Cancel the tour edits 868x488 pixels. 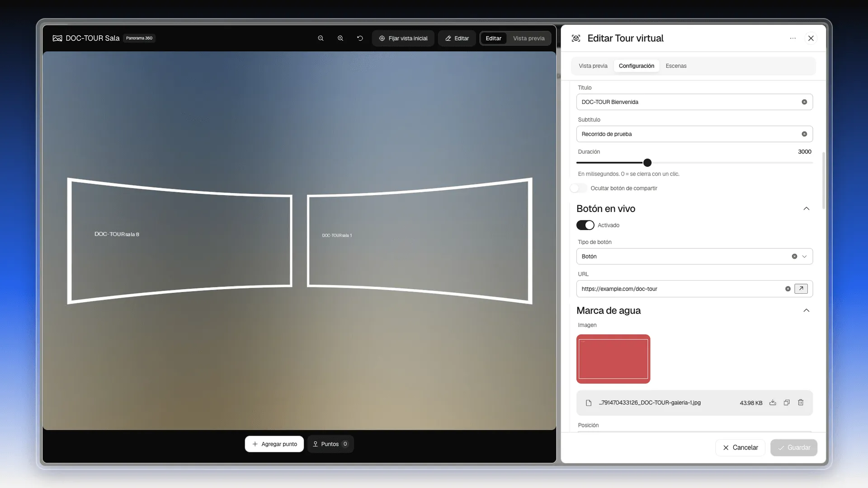pyautogui.click(x=740, y=448)
